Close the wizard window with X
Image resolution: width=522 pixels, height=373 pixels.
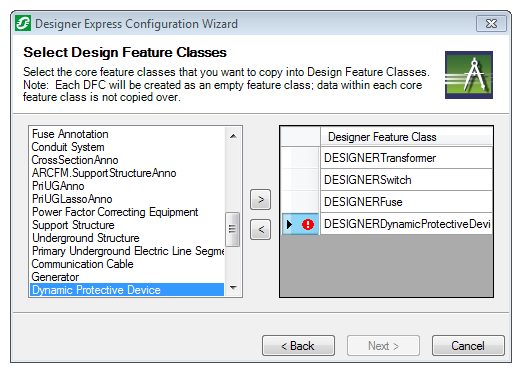(491, 24)
